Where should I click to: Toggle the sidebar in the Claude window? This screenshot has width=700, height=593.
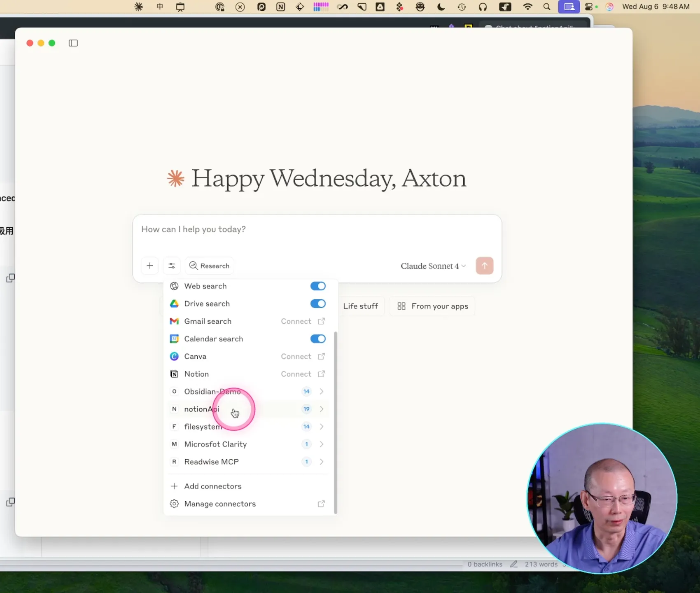point(73,43)
